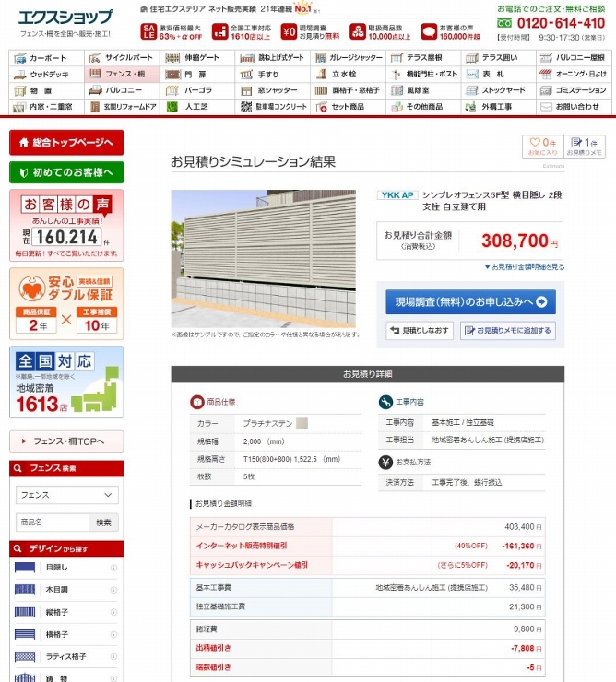Open the テラス屋根 category
The width and height of the screenshot is (616, 682).
pos(423,58)
